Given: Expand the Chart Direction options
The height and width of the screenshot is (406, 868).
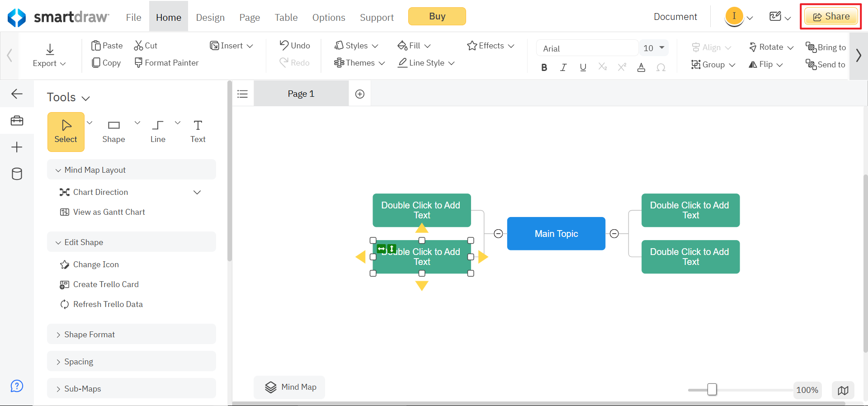Looking at the screenshot, I should coord(197,192).
